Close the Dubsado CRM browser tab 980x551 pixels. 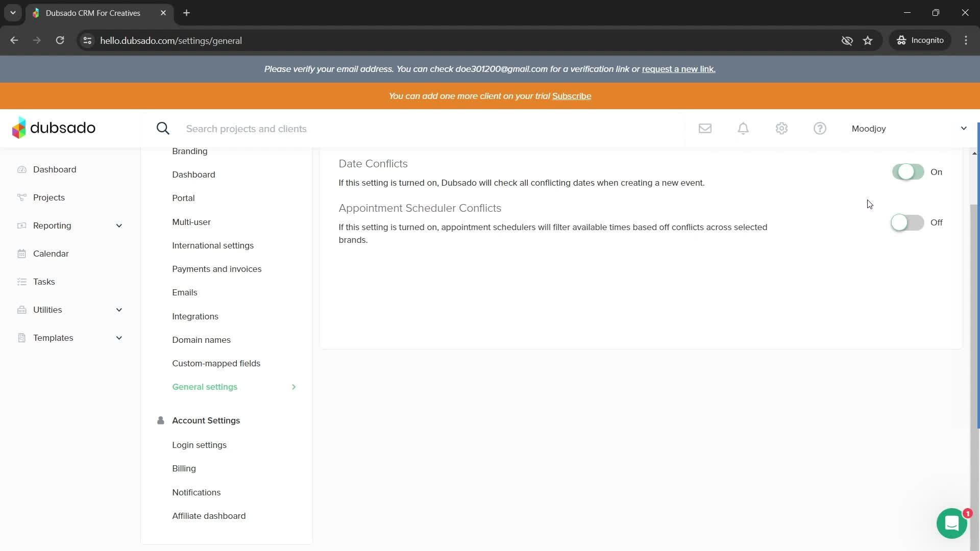163,13
